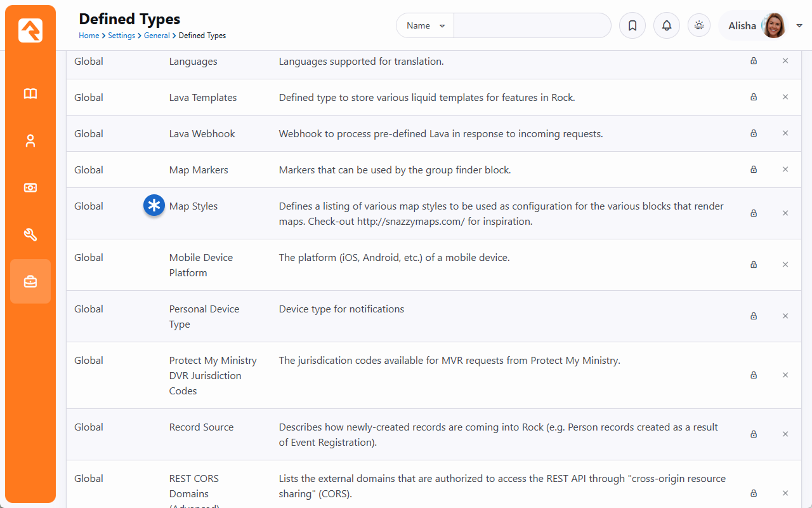812x508 pixels.
Task: Delete the Record Source defined type
Action: click(x=785, y=434)
